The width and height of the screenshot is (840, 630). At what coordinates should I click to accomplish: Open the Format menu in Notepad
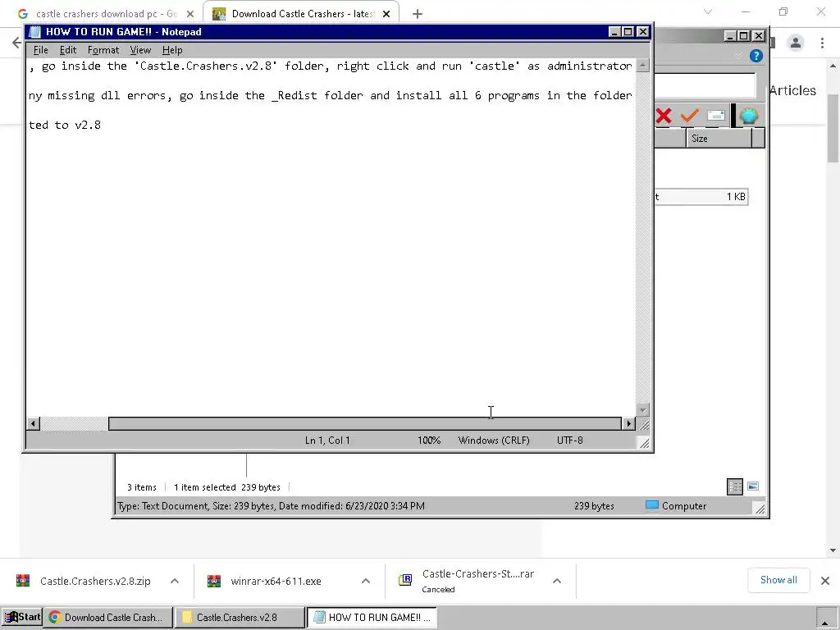coord(103,50)
